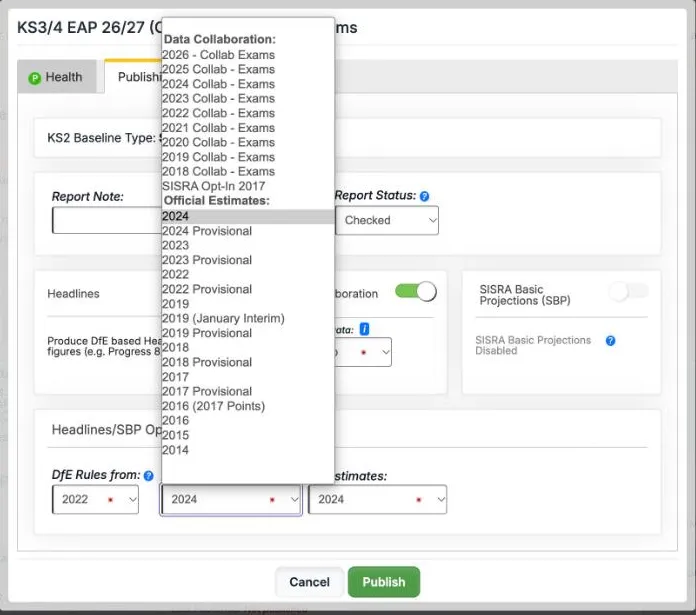696x615 pixels.
Task: Select 2022 Collab - Exams option
Action: coord(248,113)
